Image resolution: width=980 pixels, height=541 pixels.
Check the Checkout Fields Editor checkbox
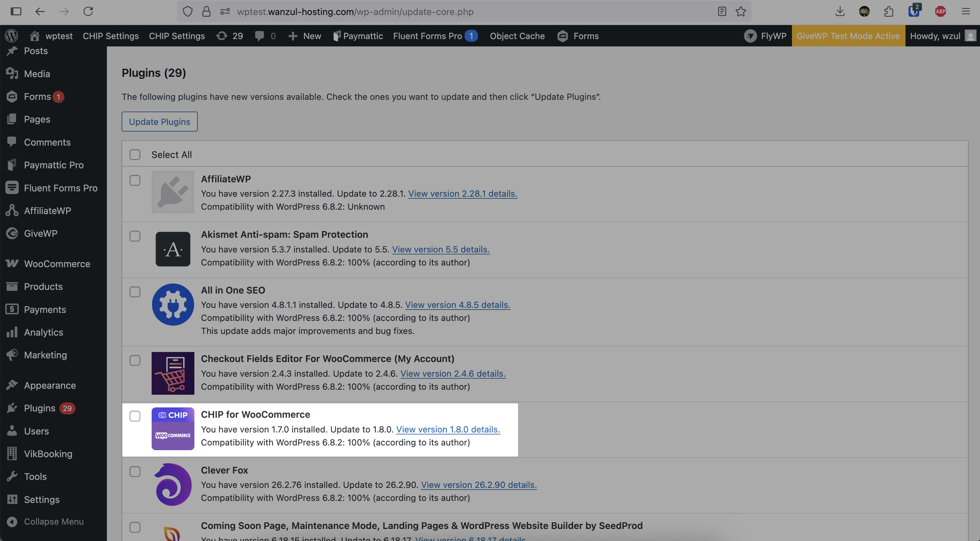135,360
